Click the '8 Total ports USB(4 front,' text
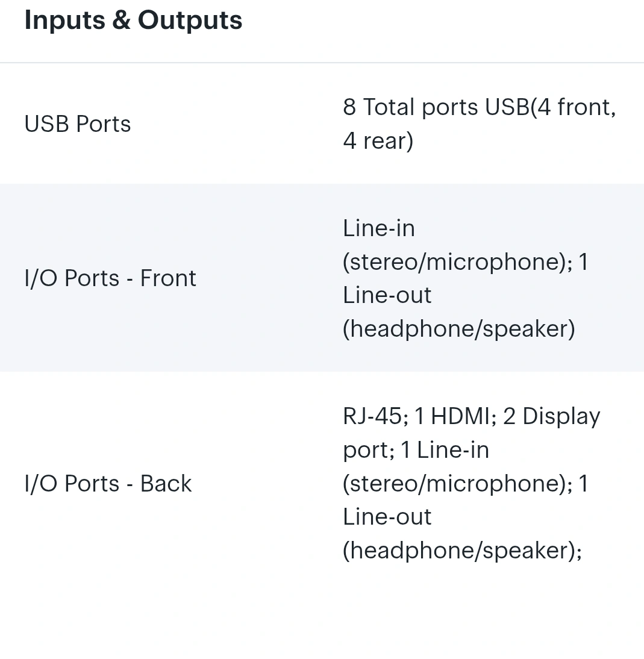Screen dimensions: 644x659 [479, 107]
